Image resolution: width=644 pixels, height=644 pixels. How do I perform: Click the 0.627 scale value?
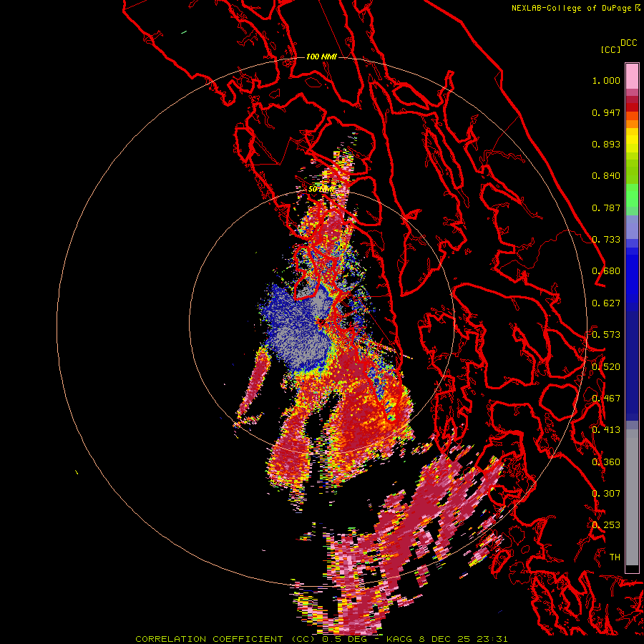[606, 303]
